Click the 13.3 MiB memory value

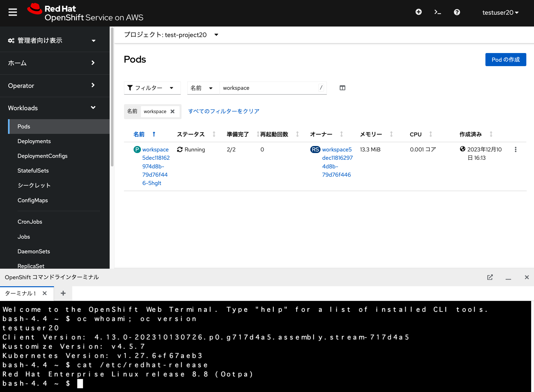(x=370, y=150)
